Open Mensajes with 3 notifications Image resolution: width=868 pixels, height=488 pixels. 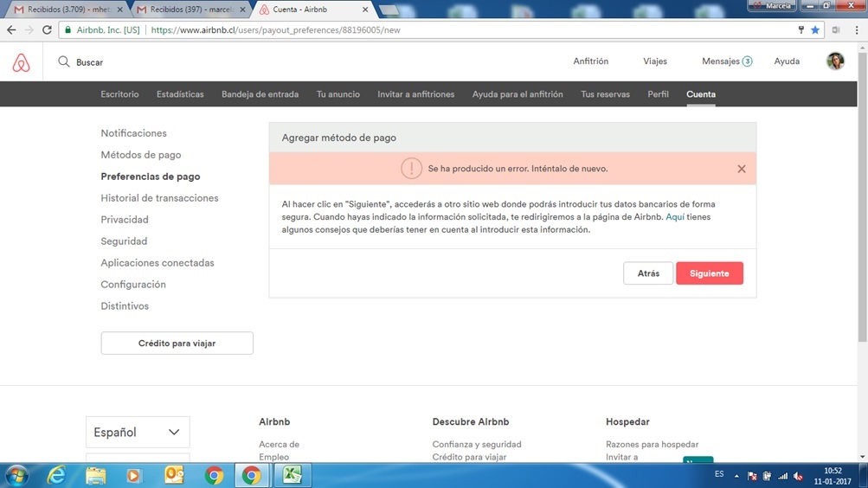[727, 61]
